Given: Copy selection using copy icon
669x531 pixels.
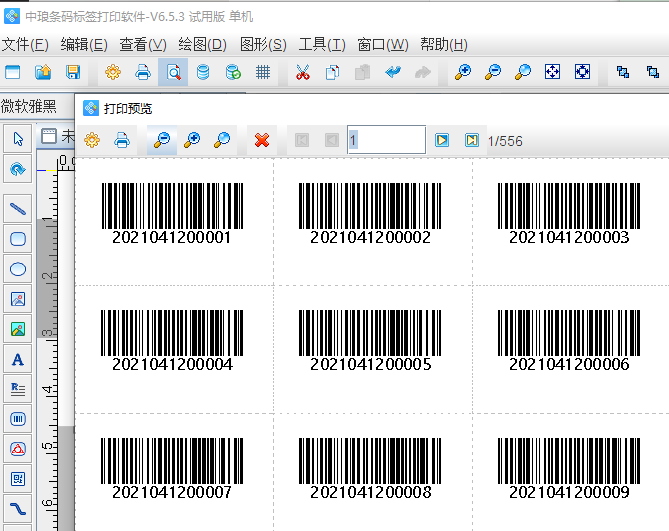Looking at the screenshot, I should pos(332,72).
